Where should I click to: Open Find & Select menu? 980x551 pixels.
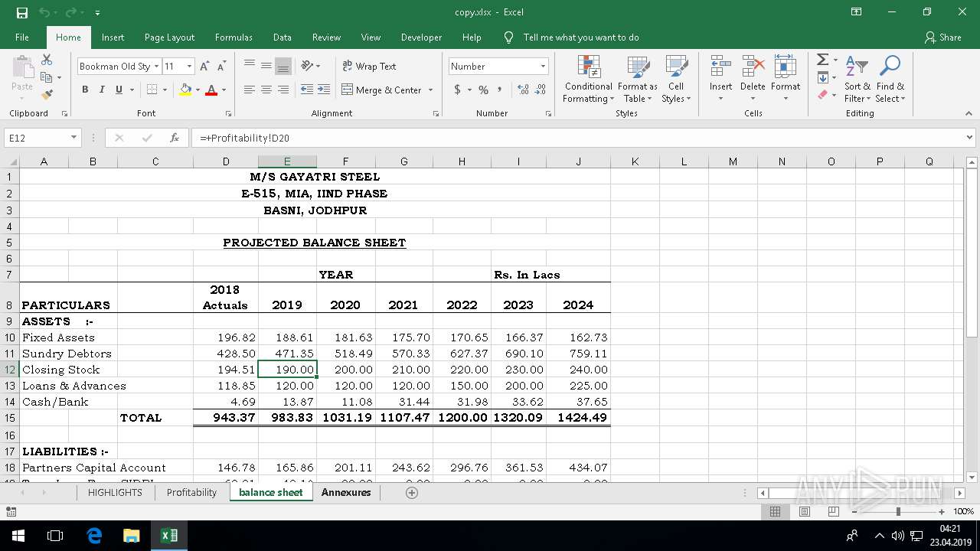pos(890,79)
